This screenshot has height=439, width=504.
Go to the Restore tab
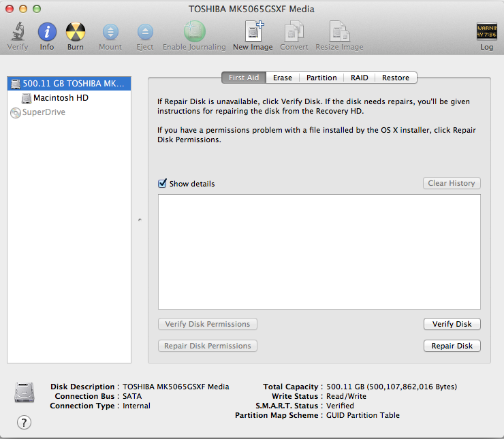pyautogui.click(x=396, y=78)
